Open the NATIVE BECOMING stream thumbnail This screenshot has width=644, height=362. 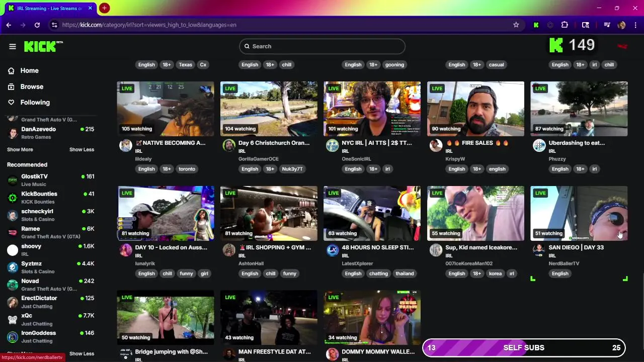pos(166,109)
